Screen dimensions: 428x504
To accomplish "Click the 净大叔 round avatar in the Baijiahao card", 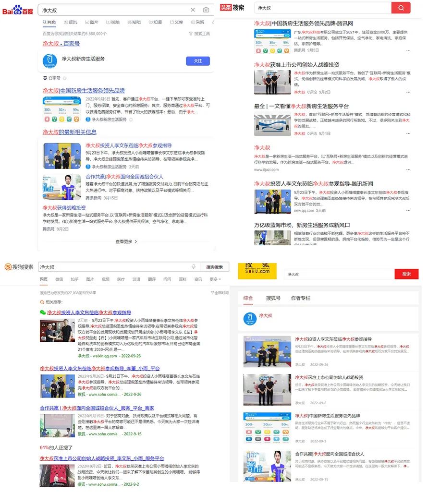I will point(50,61).
